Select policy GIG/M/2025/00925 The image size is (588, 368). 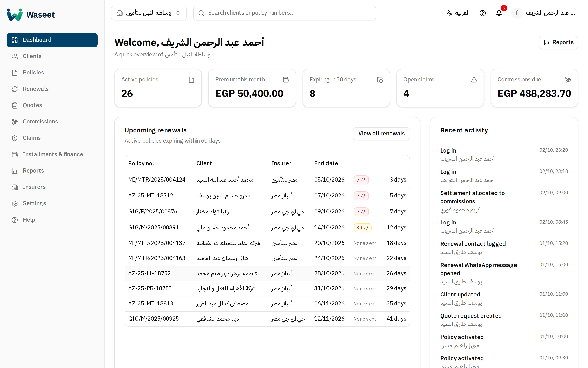tap(267, 319)
